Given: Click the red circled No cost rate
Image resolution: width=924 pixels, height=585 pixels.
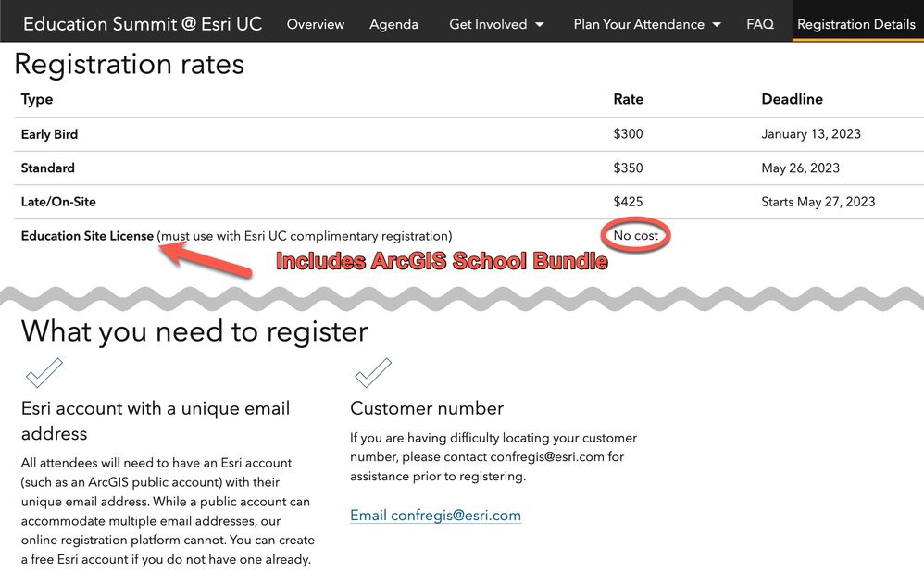Looking at the screenshot, I should [x=636, y=236].
